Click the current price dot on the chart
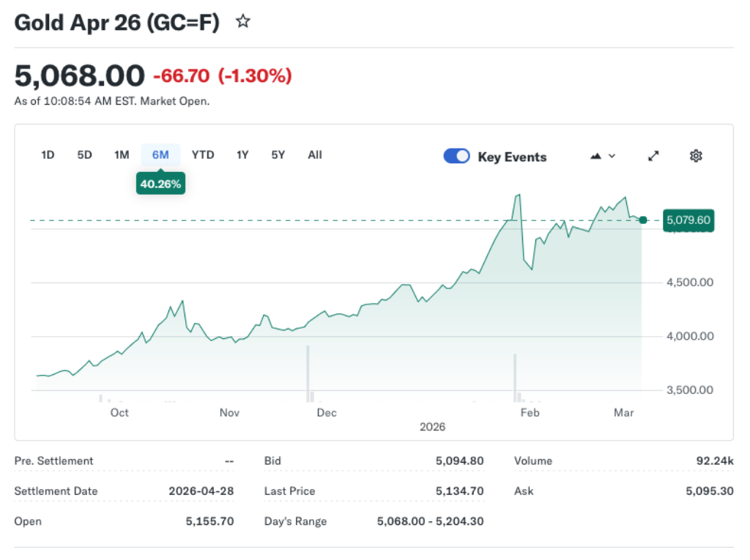Screen dimensions: 750x560 (642, 220)
